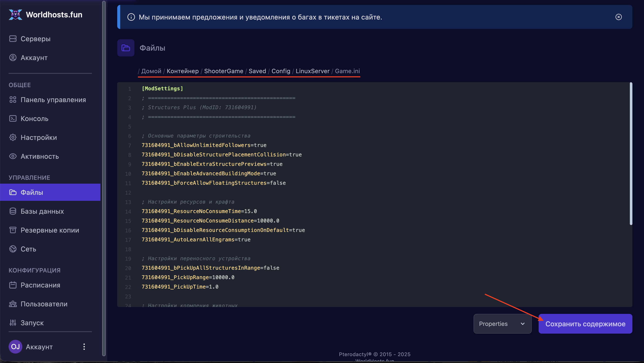The height and width of the screenshot is (363, 644).
Task: Click the code editor vertical scrollbar
Action: pyautogui.click(x=631, y=154)
